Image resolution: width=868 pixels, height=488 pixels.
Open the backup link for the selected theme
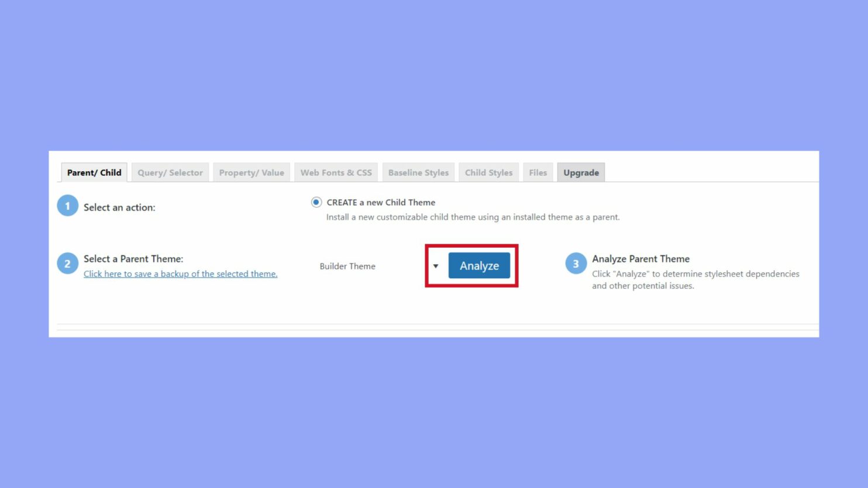tap(180, 274)
